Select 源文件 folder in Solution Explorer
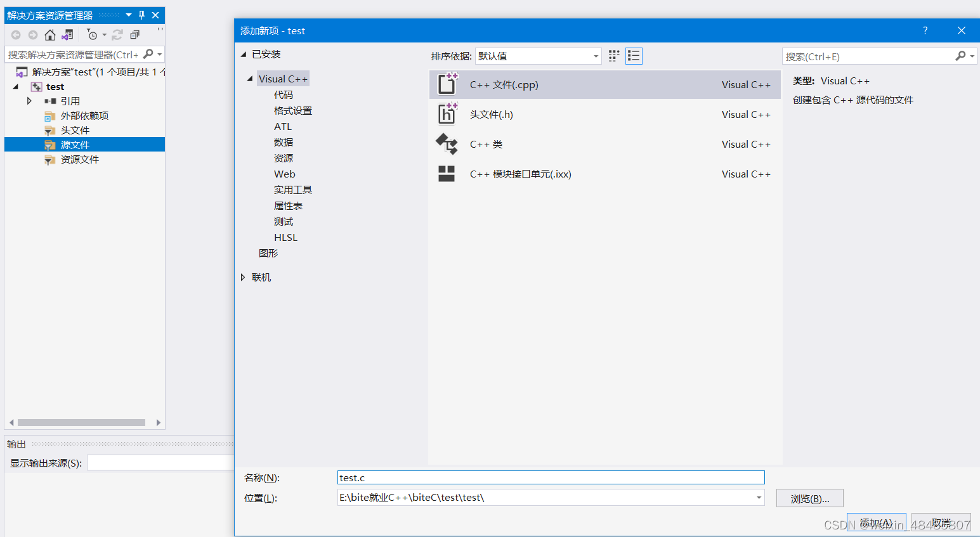 tap(84, 145)
